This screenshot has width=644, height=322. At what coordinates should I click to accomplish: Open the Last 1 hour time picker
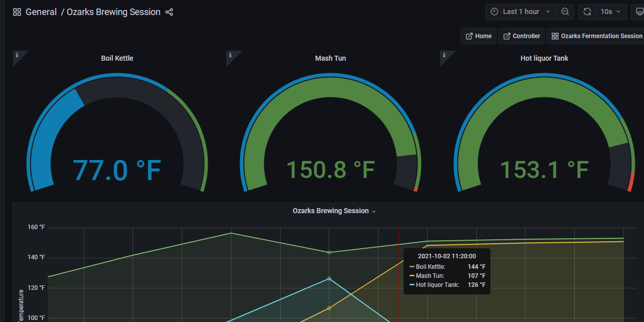521,12
